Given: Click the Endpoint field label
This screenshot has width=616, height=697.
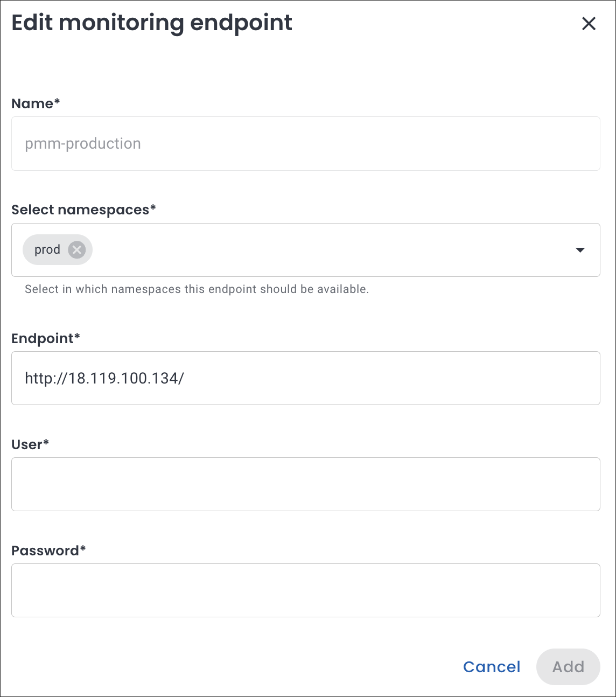Looking at the screenshot, I should pos(46,338).
